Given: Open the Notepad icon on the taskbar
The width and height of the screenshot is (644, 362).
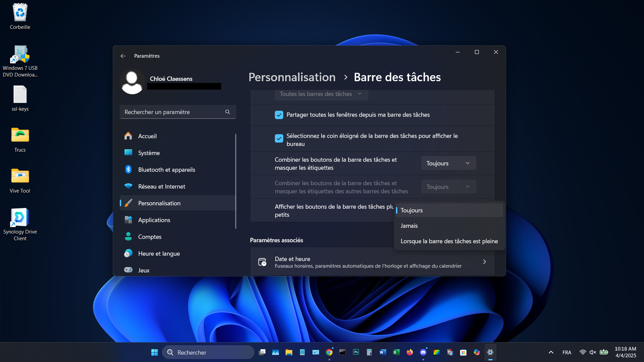Looking at the screenshot, I should coord(302,352).
